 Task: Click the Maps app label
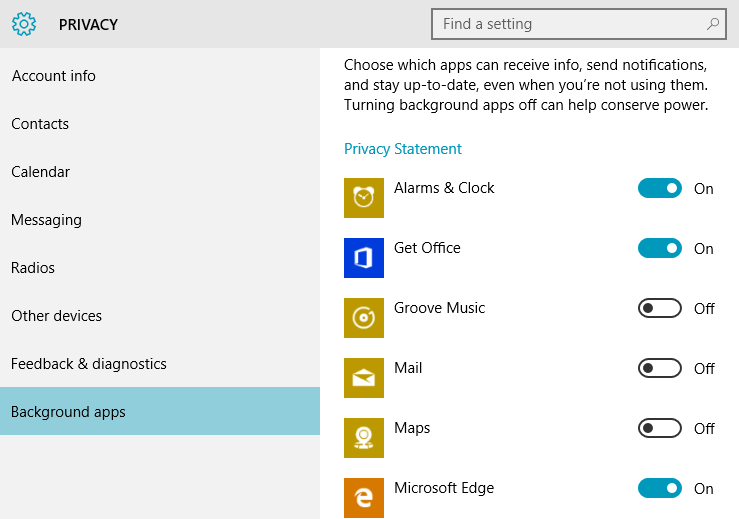(412, 428)
